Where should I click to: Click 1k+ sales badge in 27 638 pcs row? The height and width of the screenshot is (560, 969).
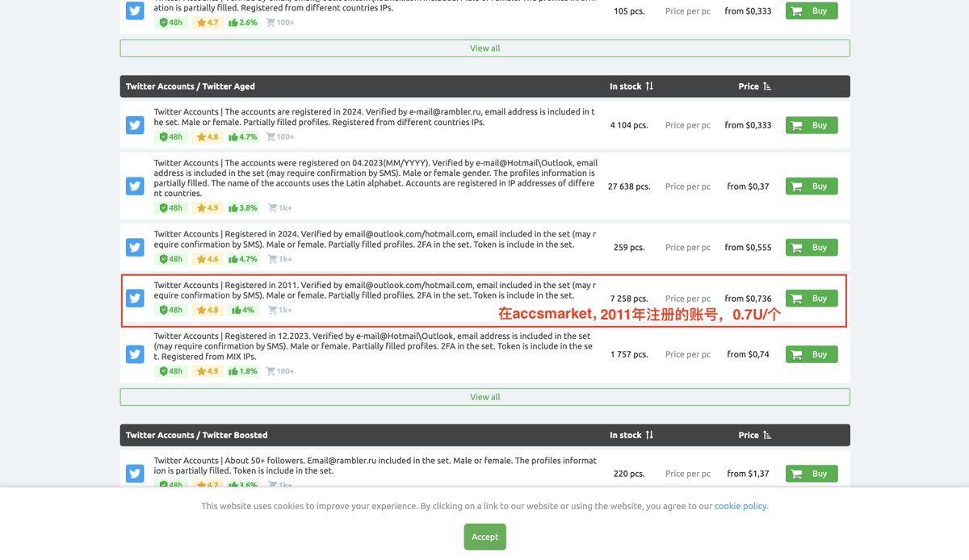280,208
